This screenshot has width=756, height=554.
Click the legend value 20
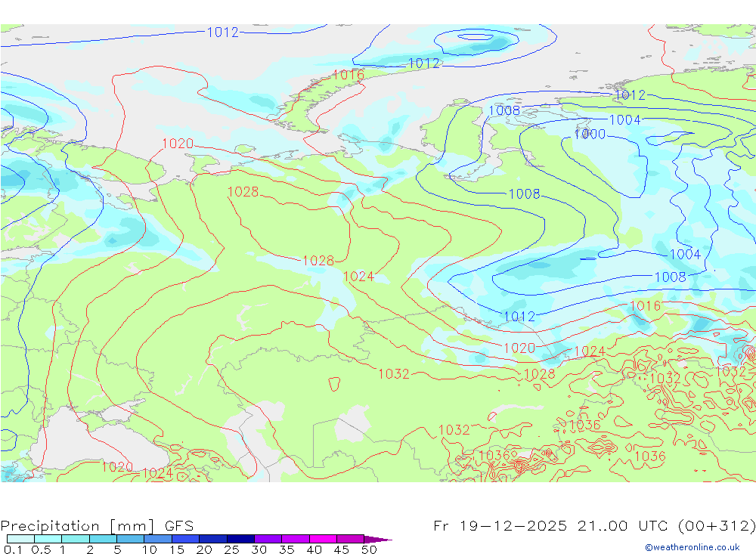point(204,549)
